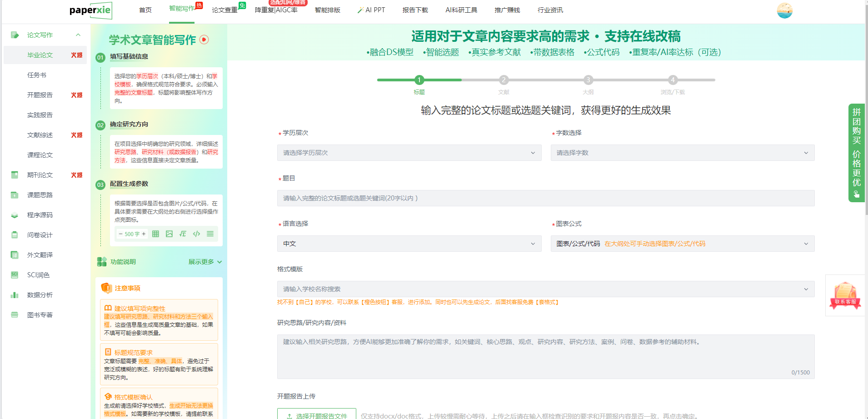This screenshot has height=419, width=868.
Task: Open the 拼团购买 价格更优 side banner
Action: coord(856,153)
